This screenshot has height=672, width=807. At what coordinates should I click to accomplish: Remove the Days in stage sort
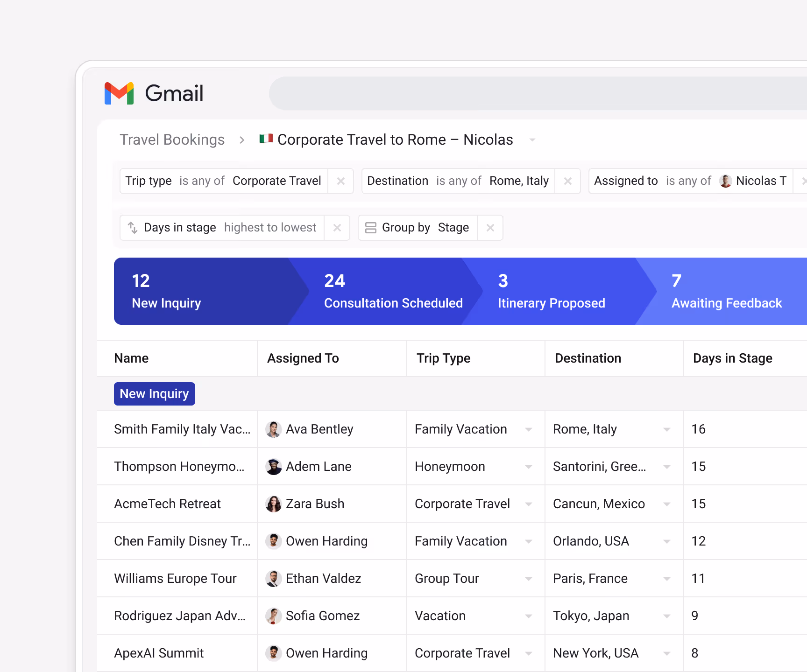point(337,228)
